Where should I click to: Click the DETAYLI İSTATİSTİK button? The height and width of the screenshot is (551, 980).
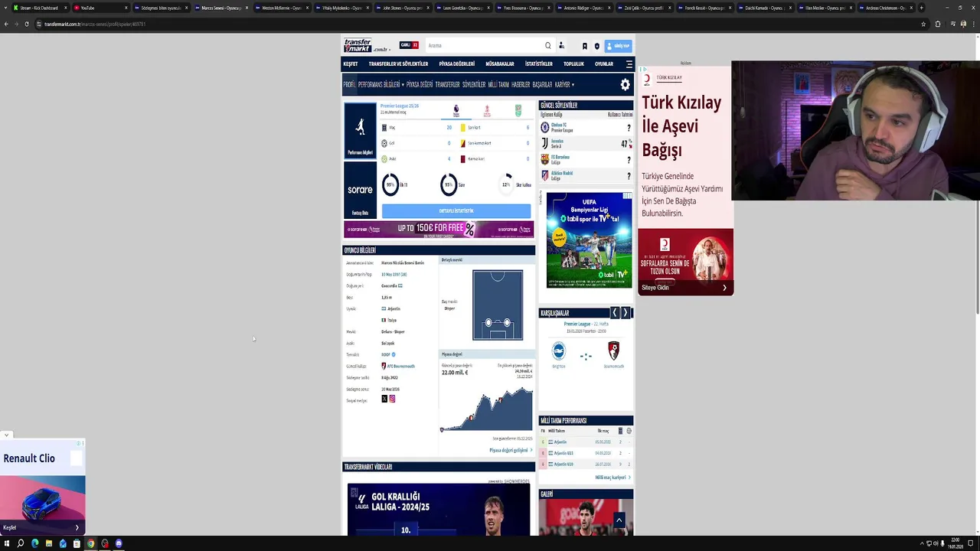pos(456,211)
